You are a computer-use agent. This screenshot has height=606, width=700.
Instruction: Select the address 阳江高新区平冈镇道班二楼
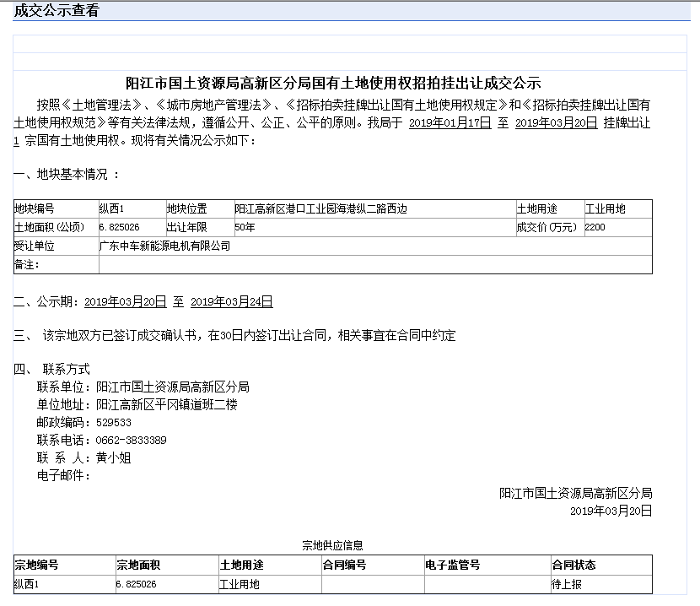pos(166,404)
